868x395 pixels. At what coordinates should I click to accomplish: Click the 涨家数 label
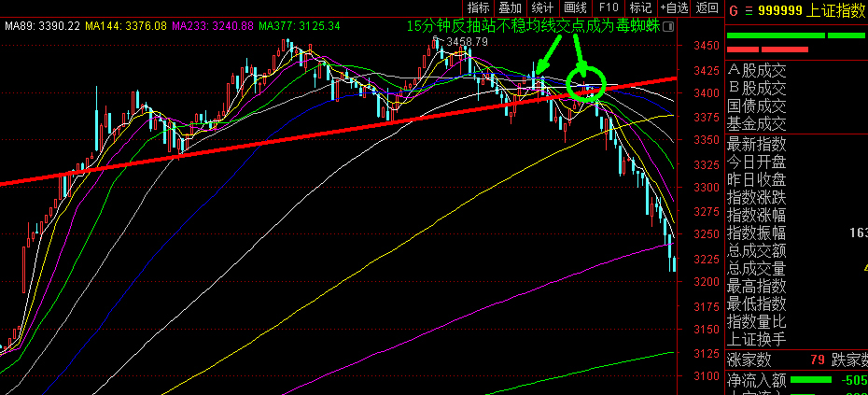point(749,360)
